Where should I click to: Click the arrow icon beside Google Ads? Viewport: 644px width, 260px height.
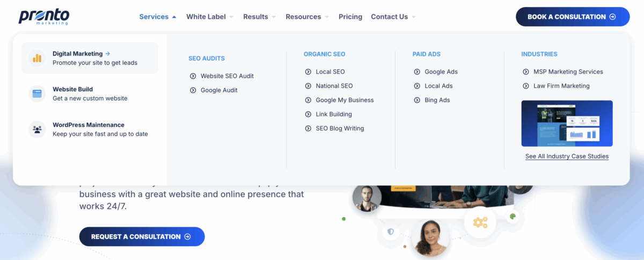[417, 71]
